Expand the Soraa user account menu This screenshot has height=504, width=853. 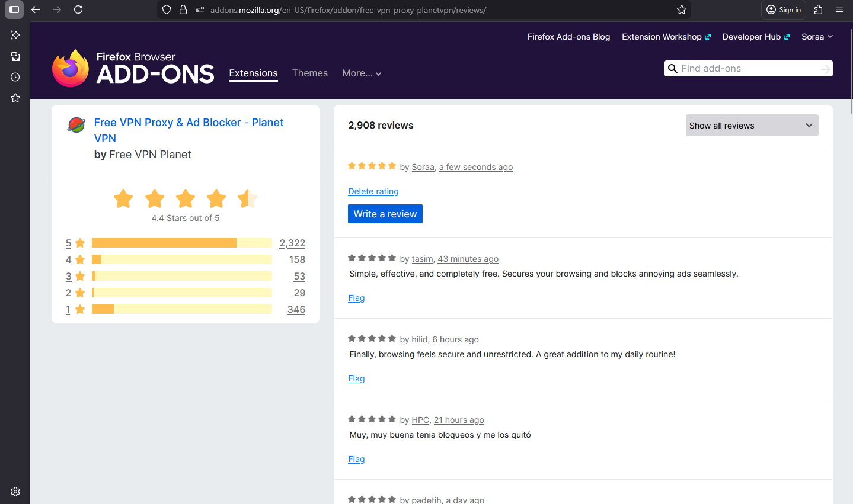[x=817, y=37]
